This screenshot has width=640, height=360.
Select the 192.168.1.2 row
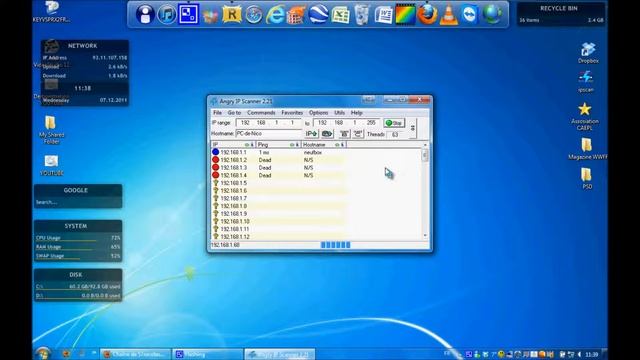coord(279,160)
